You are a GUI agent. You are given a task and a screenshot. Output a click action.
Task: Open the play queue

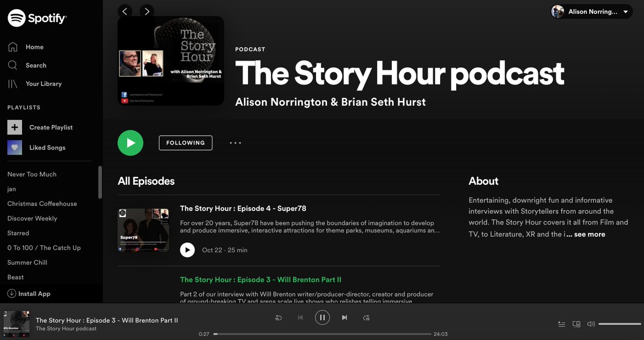561,324
